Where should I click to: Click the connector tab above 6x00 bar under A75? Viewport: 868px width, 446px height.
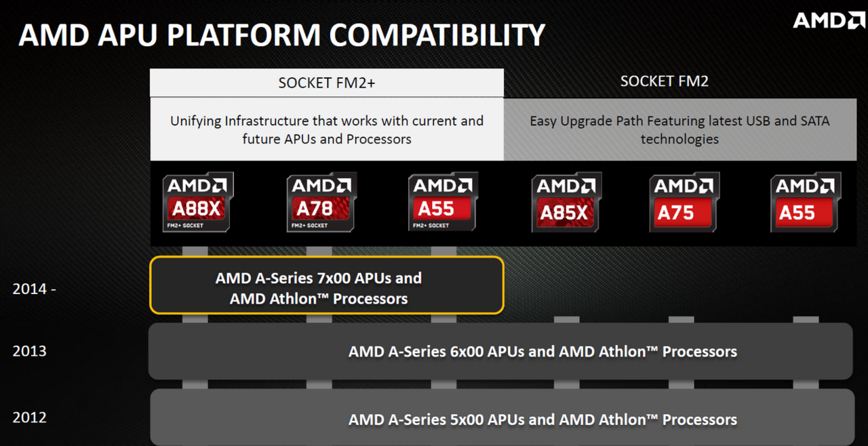point(682,319)
